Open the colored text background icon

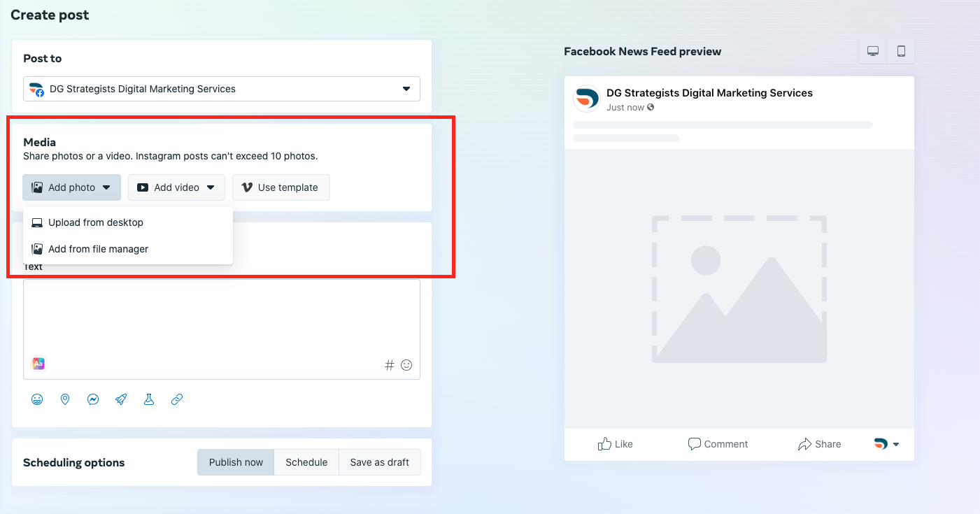pos(38,364)
